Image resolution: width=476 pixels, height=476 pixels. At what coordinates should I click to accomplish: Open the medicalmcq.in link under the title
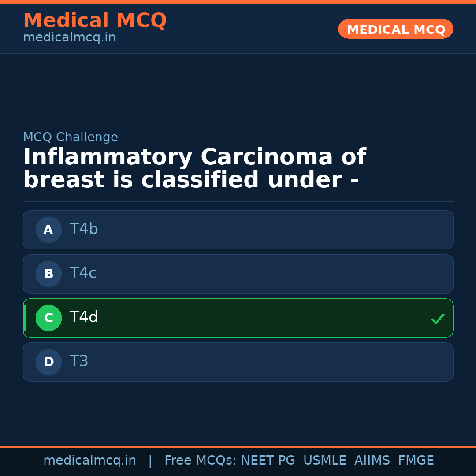[x=69, y=37]
